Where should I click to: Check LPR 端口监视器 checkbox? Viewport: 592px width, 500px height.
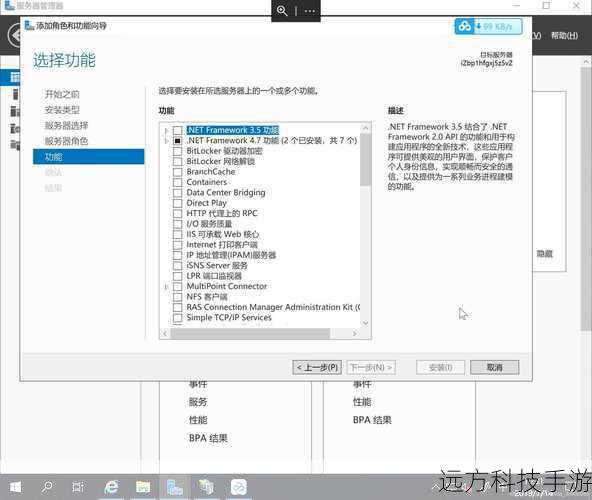point(177,276)
